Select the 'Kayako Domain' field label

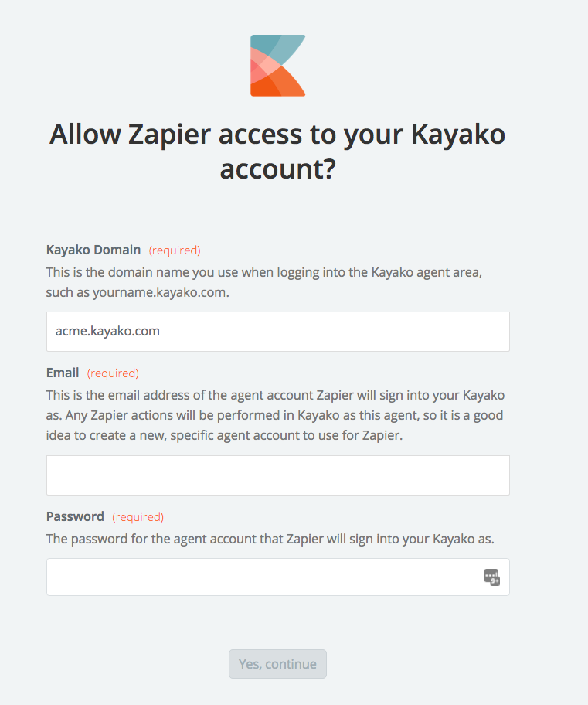[x=93, y=250]
